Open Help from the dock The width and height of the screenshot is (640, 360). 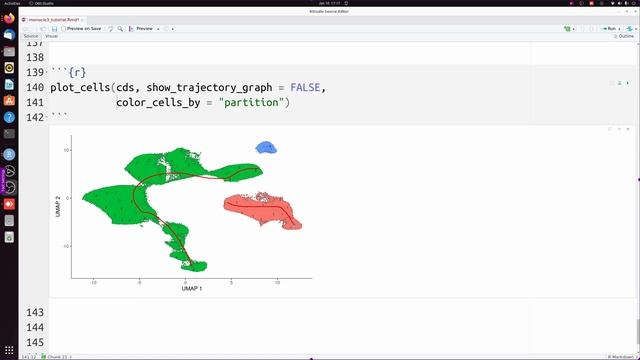[9, 118]
